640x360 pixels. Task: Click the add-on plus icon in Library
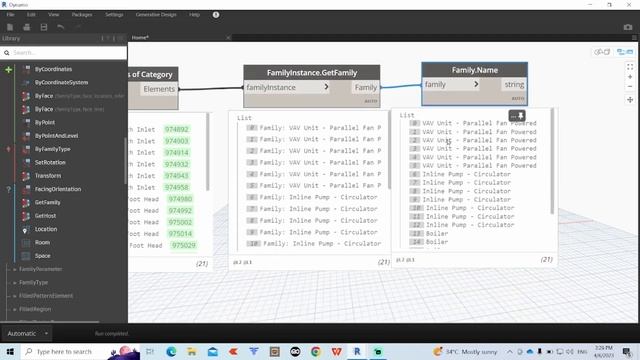(9, 70)
